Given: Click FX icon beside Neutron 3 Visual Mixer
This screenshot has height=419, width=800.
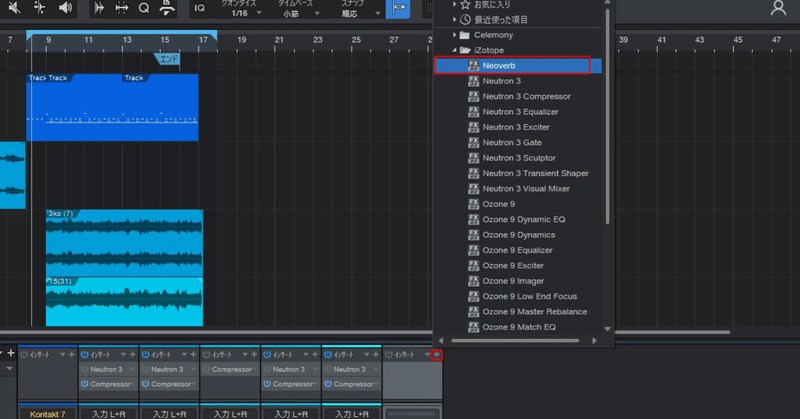Looking at the screenshot, I should 473,188.
